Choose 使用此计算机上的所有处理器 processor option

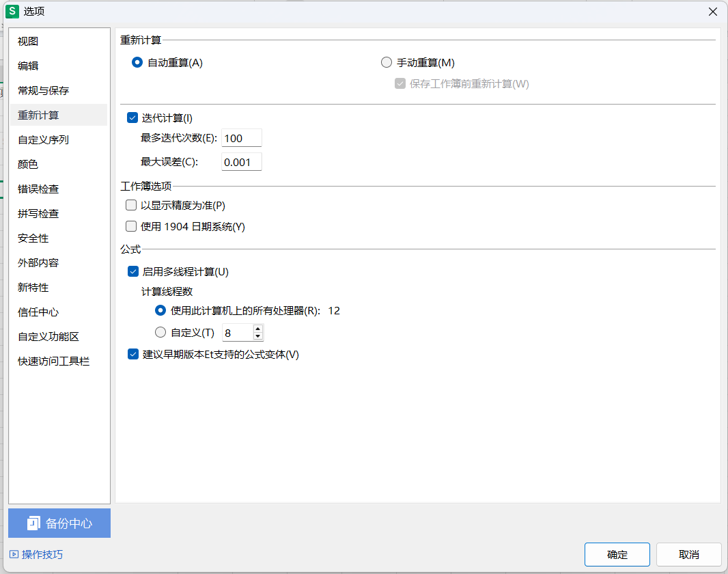[160, 310]
